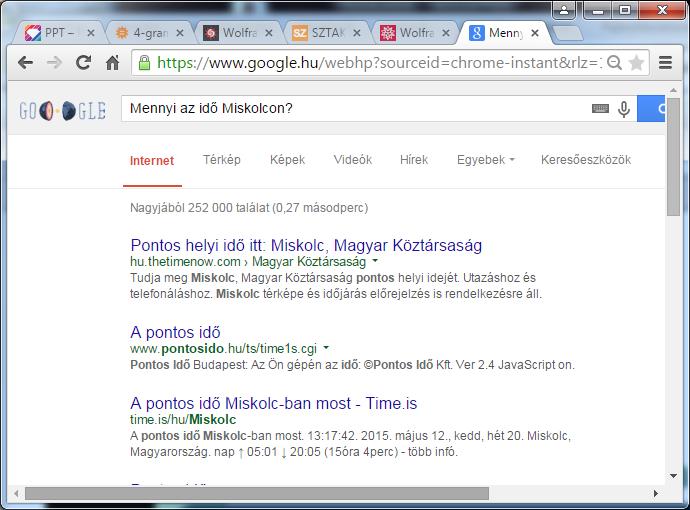690x510 pixels.
Task: Click the horizontal scrollbar thumb
Action: coord(257,494)
